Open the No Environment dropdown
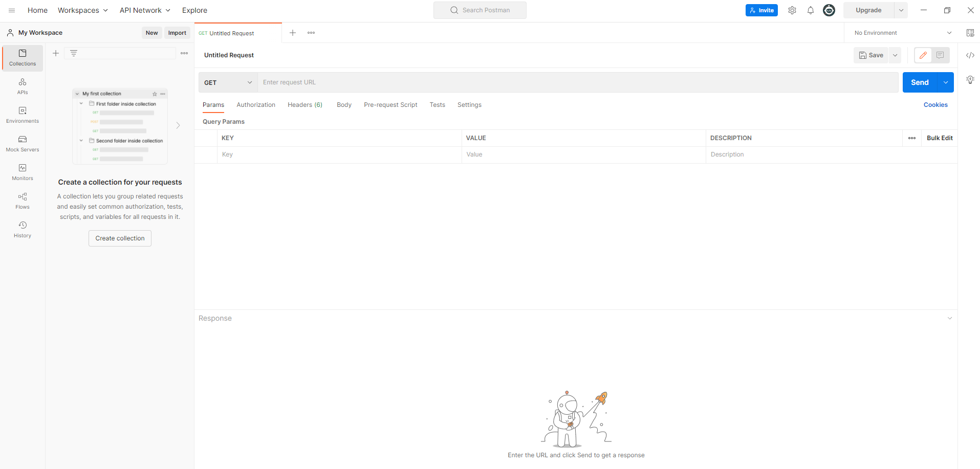Image resolution: width=980 pixels, height=469 pixels. tap(903, 33)
